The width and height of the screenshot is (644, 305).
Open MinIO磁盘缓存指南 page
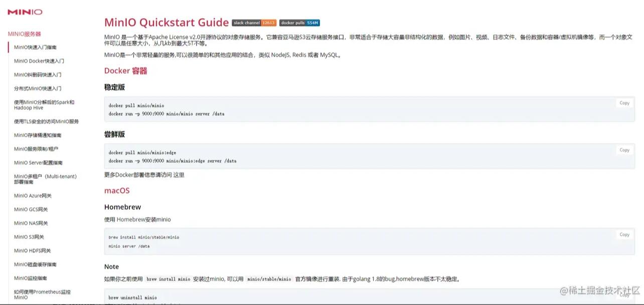click(x=35, y=264)
